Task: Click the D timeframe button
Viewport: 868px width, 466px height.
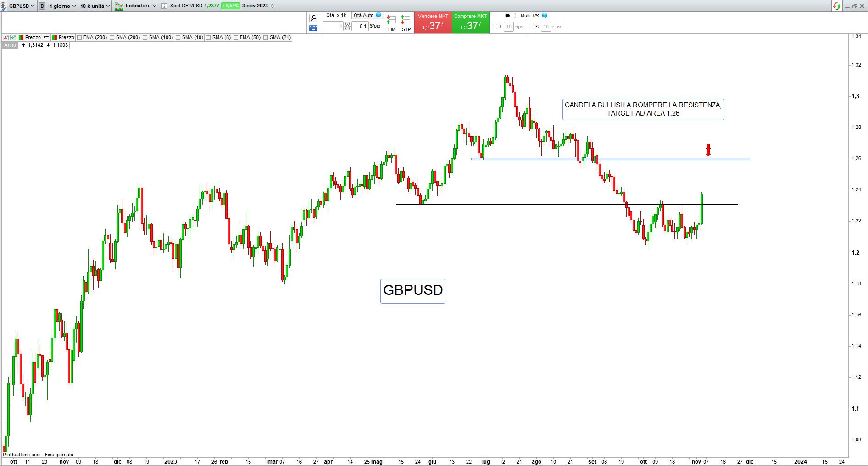Action: (x=42, y=6)
